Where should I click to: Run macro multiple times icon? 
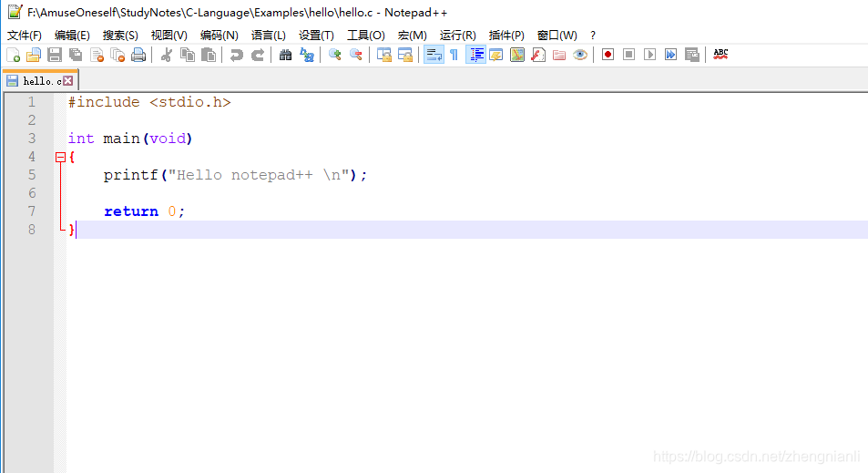pyautogui.click(x=671, y=55)
